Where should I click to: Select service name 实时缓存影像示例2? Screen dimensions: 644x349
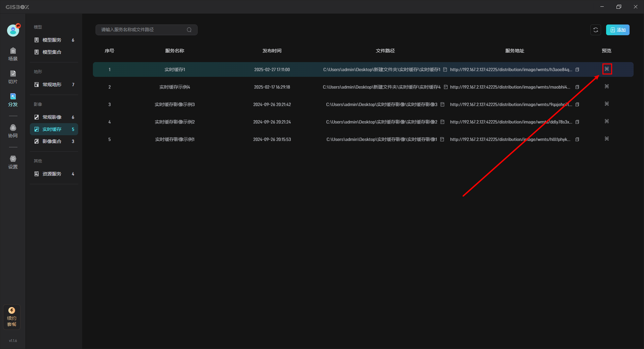pyautogui.click(x=175, y=122)
